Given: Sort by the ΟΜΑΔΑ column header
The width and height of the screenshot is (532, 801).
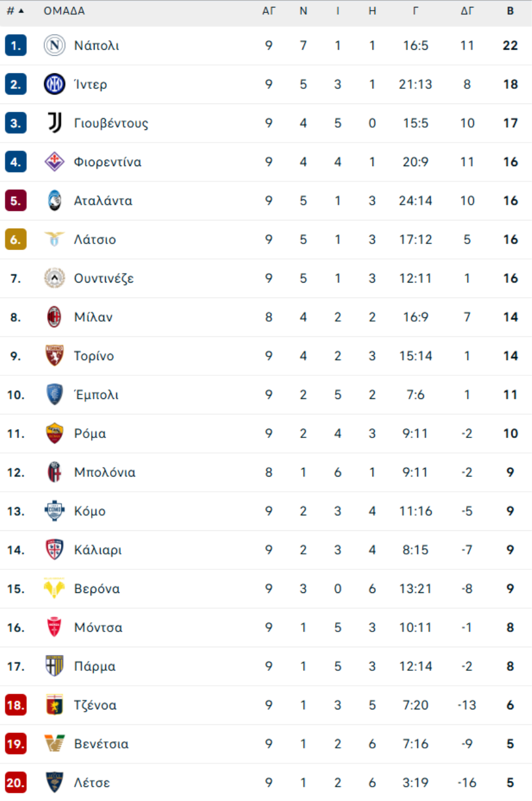Looking at the screenshot, I should [x=64, y=11].
